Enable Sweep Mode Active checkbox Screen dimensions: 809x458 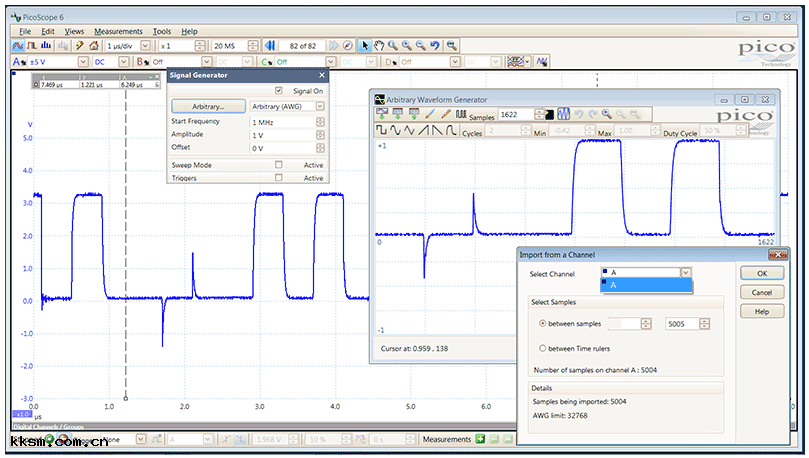279,165
